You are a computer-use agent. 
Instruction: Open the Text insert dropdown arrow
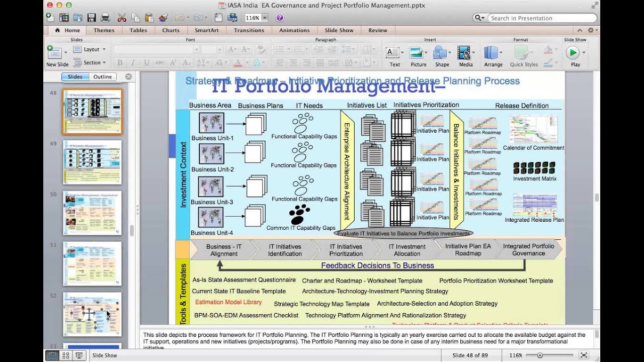tap(402, 52)
